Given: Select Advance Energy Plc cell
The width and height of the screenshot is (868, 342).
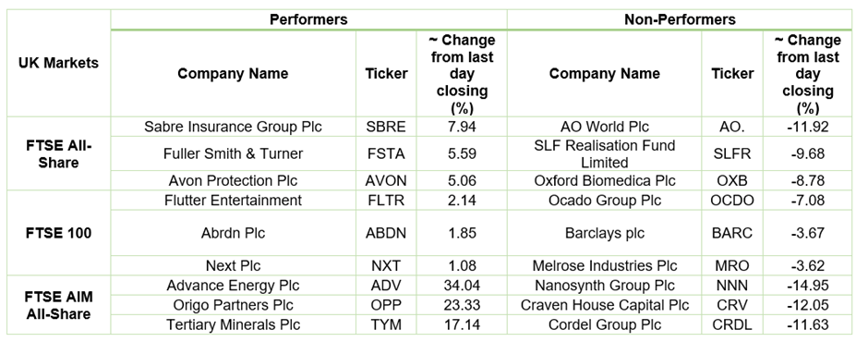Looking at the screenshot, I should [233, 286].
